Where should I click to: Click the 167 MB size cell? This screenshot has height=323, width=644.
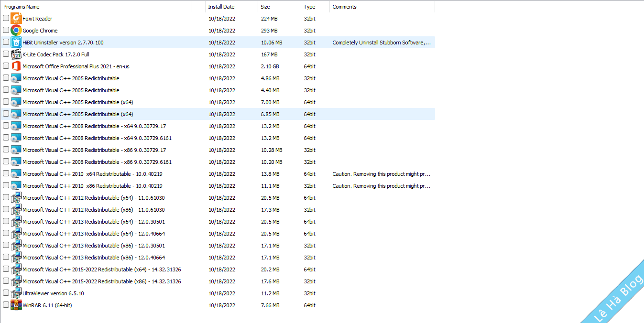point(269,54)
